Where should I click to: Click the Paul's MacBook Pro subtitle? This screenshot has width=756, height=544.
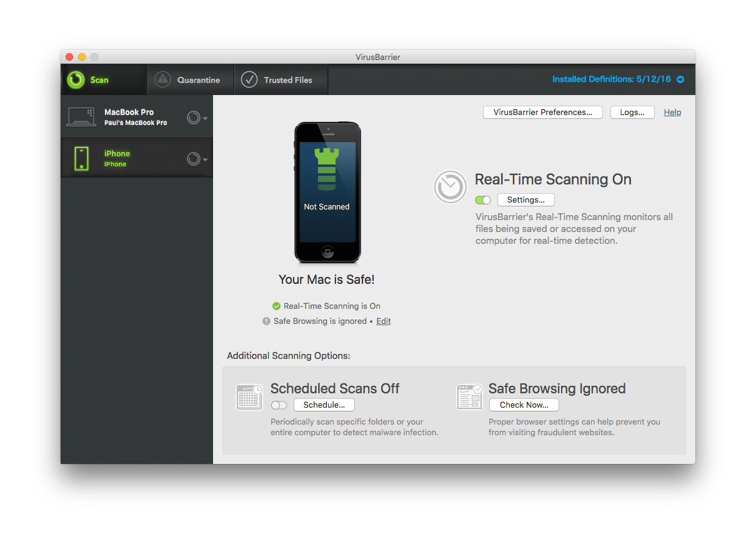136,123
